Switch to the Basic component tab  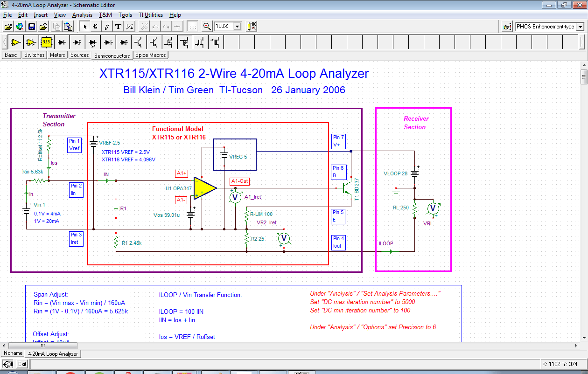(x=11, y=55)
